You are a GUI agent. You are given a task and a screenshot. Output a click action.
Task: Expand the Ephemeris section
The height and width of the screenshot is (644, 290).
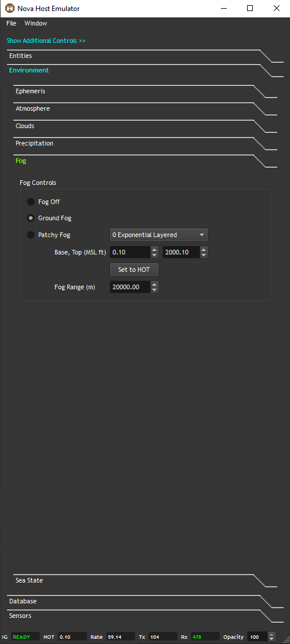click(30, 91)
